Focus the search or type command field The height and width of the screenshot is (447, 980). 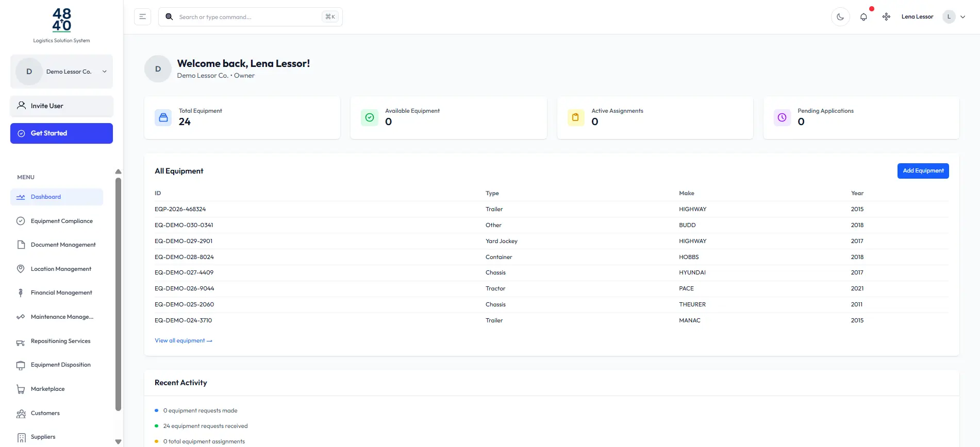click(247, 17)
